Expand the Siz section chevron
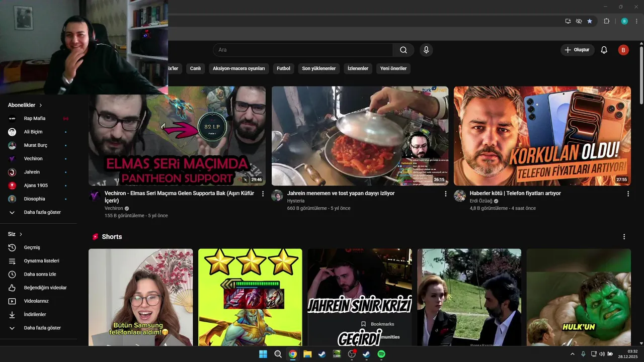This screenshot has width=644, height=362. tap(21, 234)
